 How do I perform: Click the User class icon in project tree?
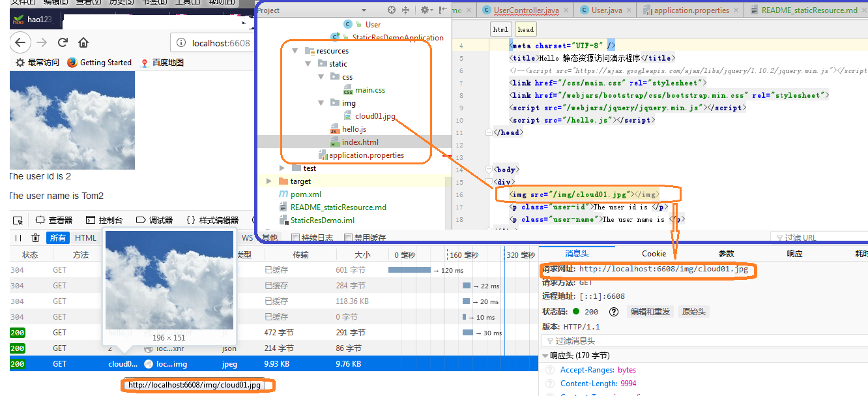pos(347,24)
